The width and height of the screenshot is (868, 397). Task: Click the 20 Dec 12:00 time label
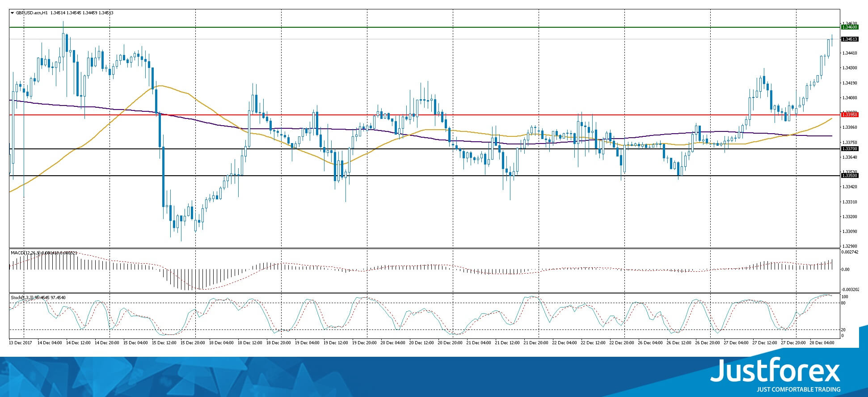[421, 343]
